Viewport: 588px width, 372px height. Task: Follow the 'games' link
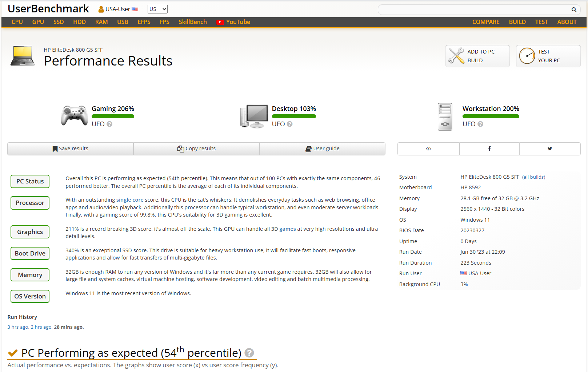[288, 229]
